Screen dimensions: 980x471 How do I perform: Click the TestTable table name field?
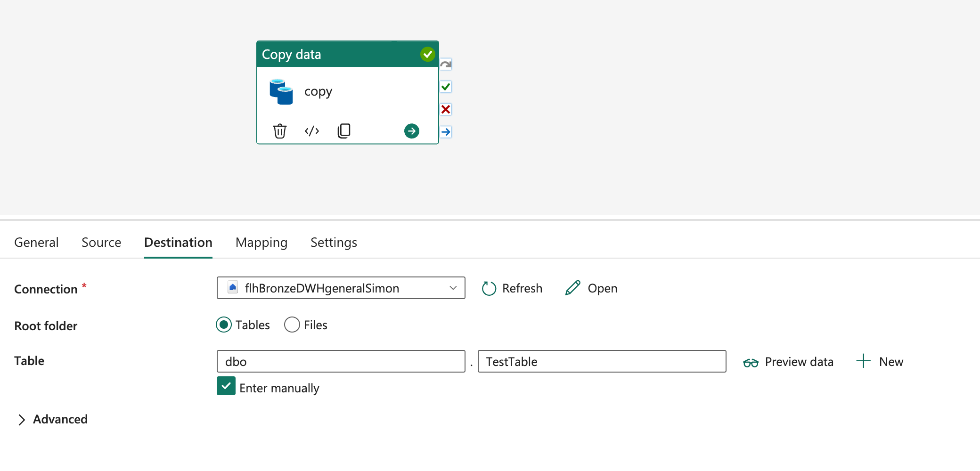tap(602, 361)
